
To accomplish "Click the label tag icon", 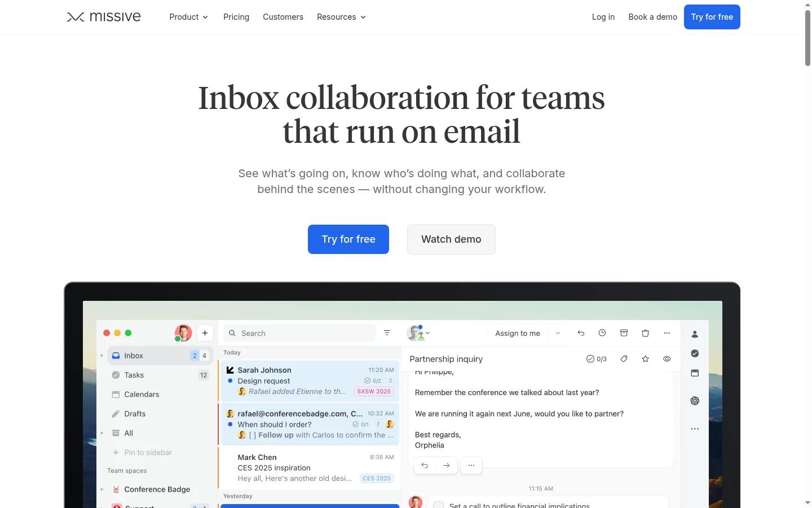I will tap(624, 359).
